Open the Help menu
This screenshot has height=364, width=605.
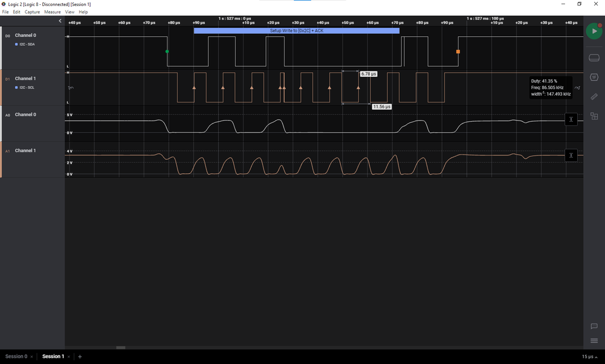tap(84, 12)
